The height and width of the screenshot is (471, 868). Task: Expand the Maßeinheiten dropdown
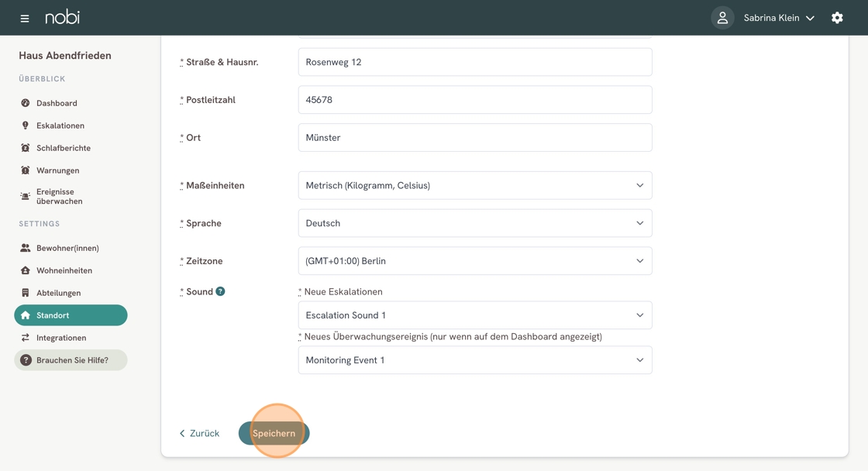tap(474, 186)
